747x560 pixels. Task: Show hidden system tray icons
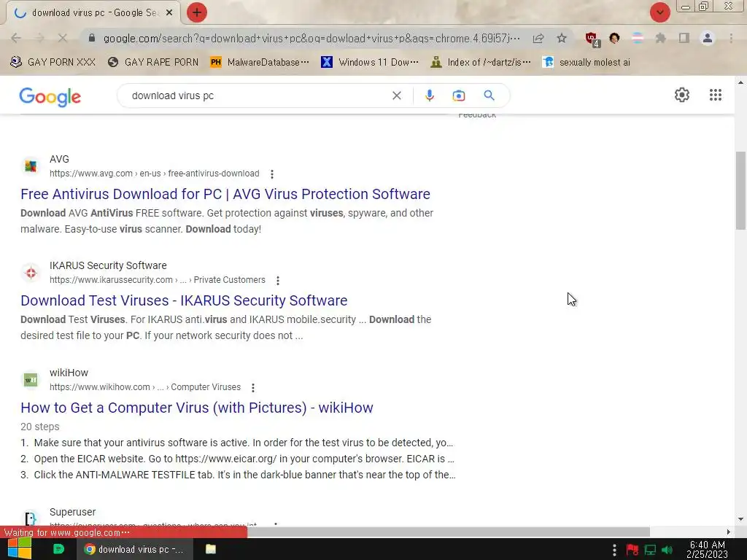coord(614,550)
